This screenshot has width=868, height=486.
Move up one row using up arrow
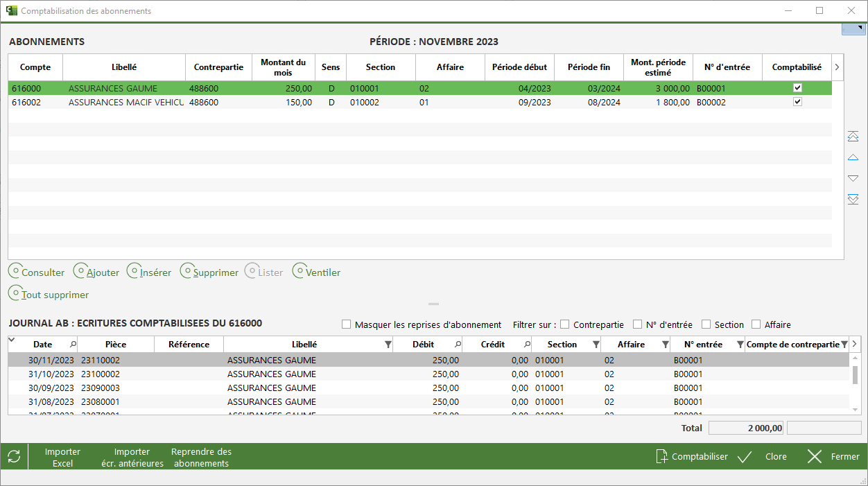click(853, 157)
